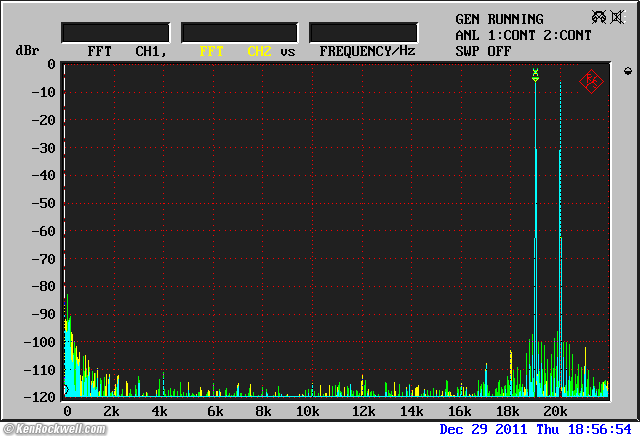The height and width of the screenshot is (436, 640).
Task: Click the first black readout field above FFT CH1
Action: point(116,33)
